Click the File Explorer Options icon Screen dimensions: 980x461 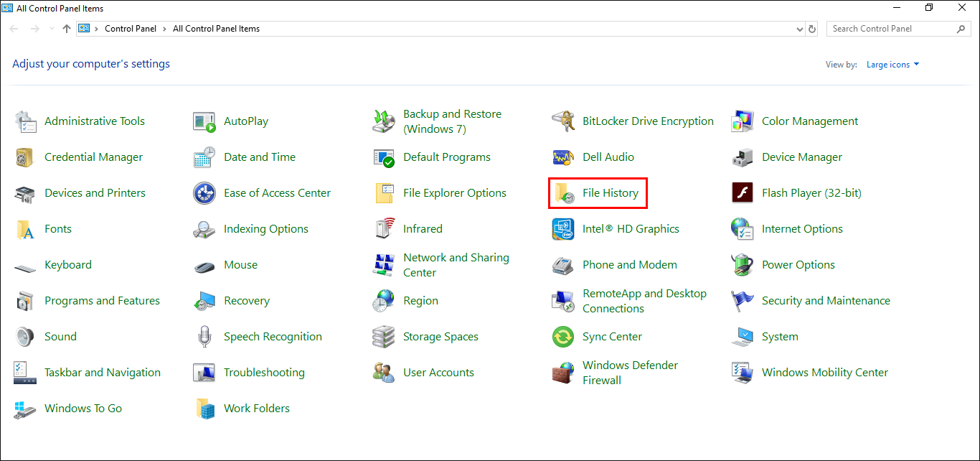coord(384,193)
